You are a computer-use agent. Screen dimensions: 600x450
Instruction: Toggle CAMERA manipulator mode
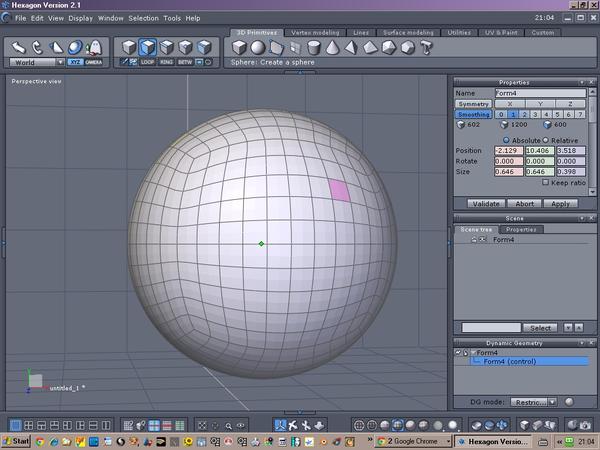(94, 62)
